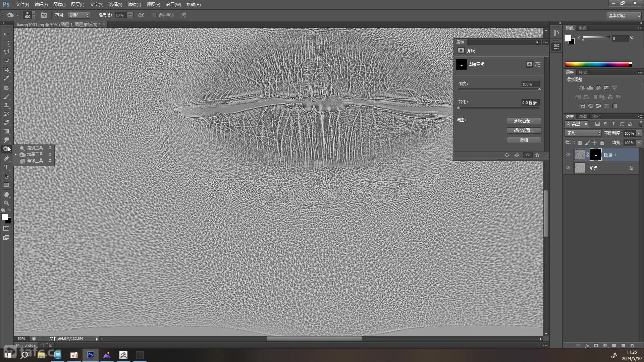Select the Rectangular Marquee tool
The height and width of the screenshot is (362, 644).
[6, 43]
